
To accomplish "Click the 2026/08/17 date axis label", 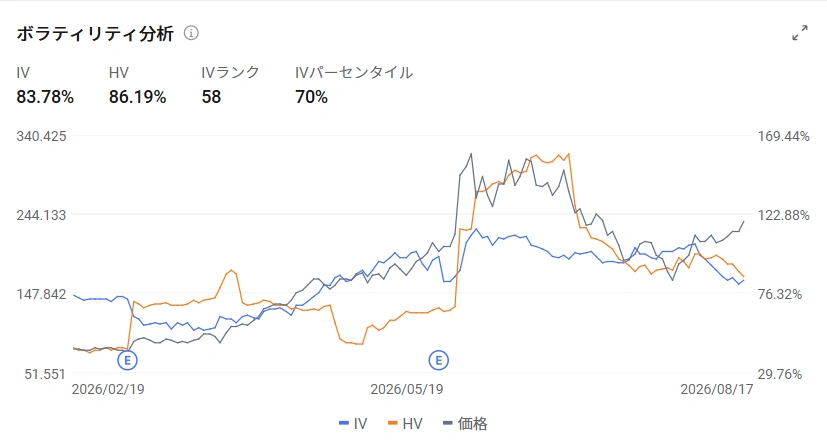I will pyautogui.click(x=717, y=389).
